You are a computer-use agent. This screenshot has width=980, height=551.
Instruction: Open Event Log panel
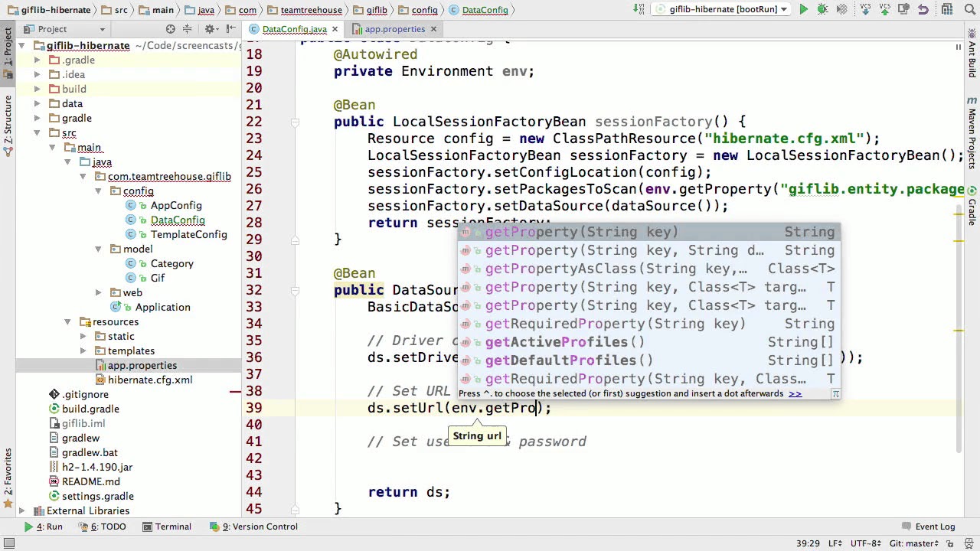[928, 527]
